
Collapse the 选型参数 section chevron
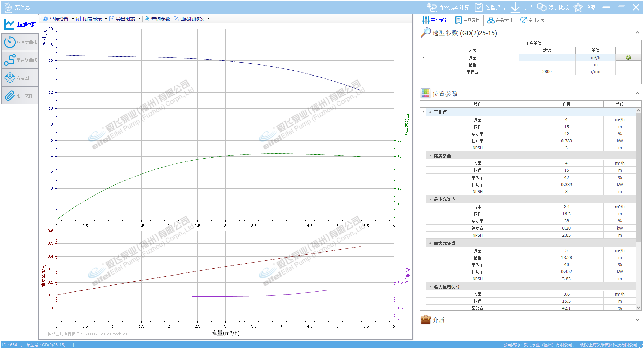click(x=637, y=33)
